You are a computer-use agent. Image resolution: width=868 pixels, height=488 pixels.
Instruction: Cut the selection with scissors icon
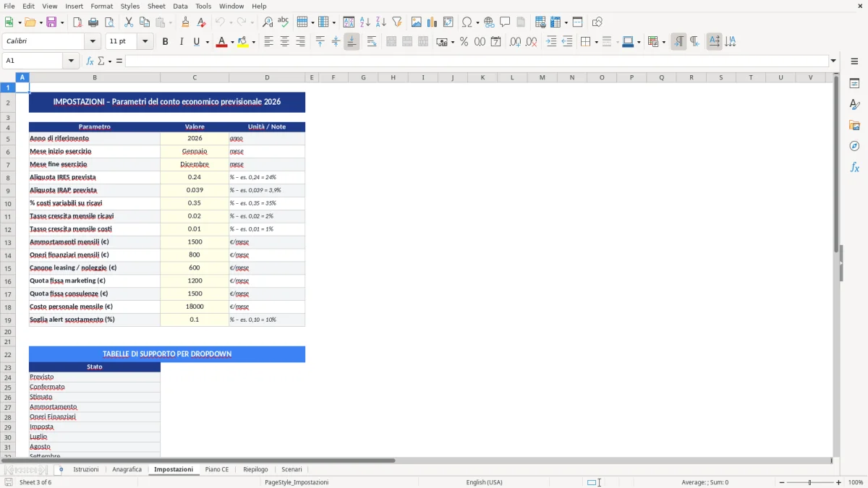tap(128, 22)
